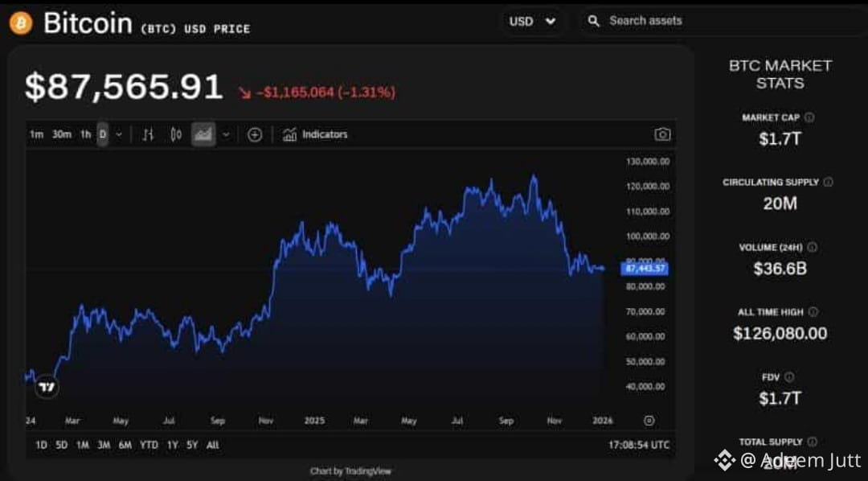Image resolution: width=868 pixels, height=481 pixels.
Task: Select the area chart style icon
Action: [203, 134]
